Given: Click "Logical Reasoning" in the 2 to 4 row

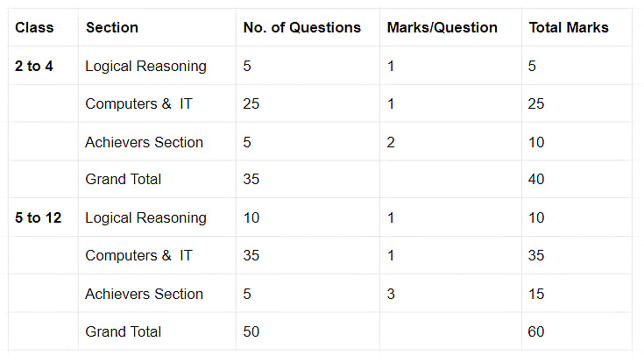Looking at the screenshot, I should click(145, 67).
